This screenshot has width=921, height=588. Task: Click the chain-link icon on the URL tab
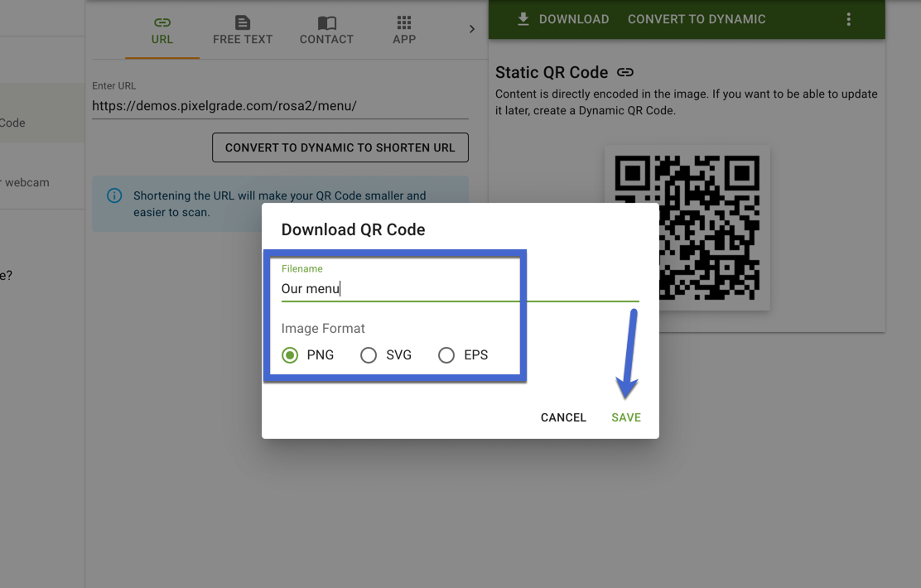(x=162, y=23)
